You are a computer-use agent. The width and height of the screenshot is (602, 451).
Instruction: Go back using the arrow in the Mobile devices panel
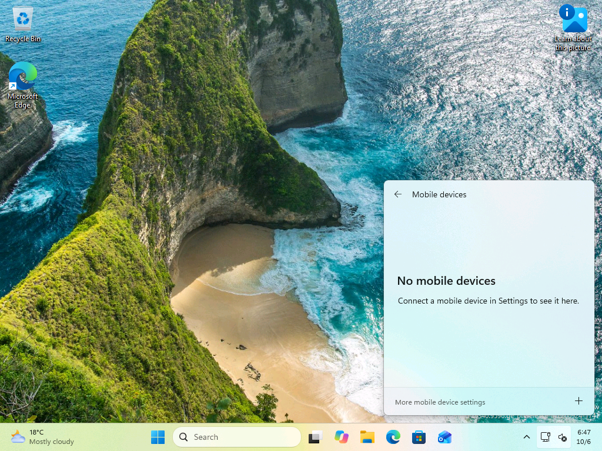click(x=398, y=194)
